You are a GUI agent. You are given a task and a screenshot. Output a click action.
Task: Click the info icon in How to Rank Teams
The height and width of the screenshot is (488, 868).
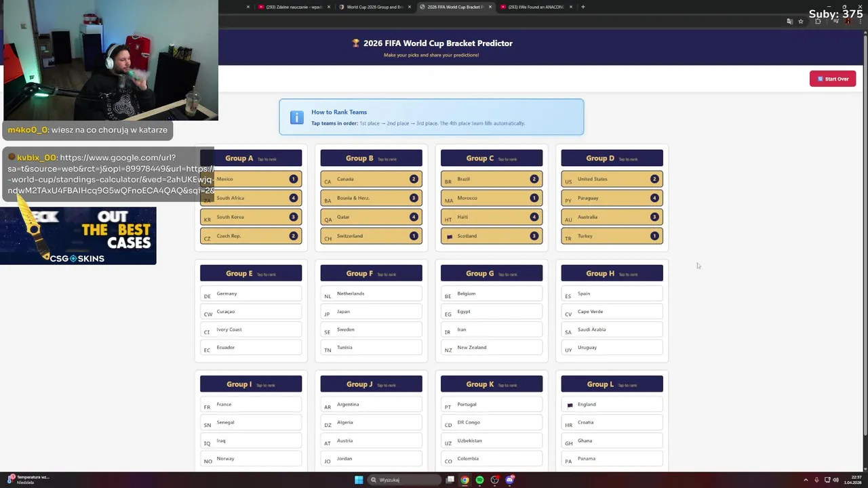click(x=297, y=117)
